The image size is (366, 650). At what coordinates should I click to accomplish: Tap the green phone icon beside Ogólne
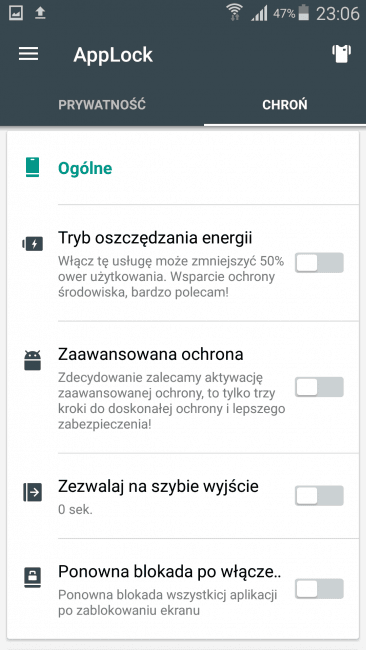pos(32,167)
